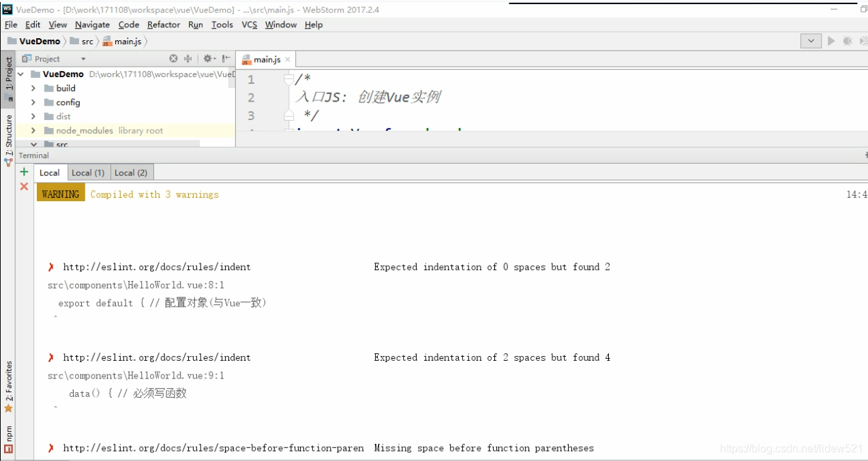868x461 pixels.
Task: Click 'Expected indentation of 2 spaces' message
Action: click(492, 357)
